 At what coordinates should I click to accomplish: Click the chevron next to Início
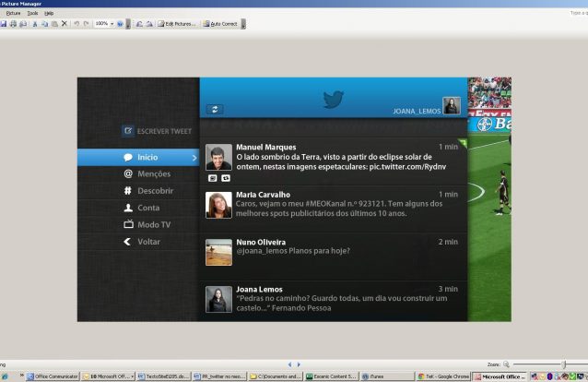[x=194, y=158]
